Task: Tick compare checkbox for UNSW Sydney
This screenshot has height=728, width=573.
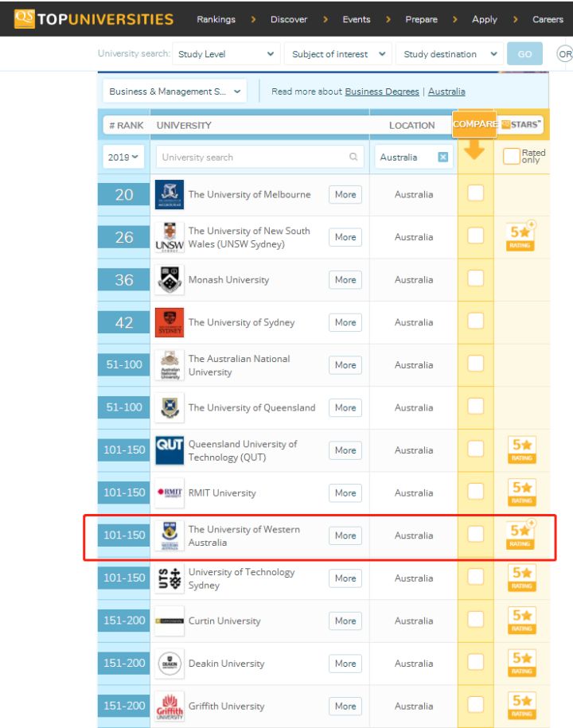Action: pyautogui.click(x=475, y=236)
